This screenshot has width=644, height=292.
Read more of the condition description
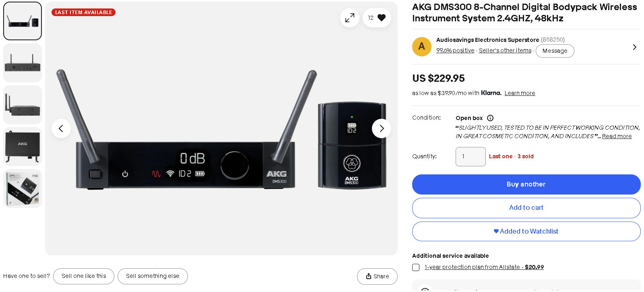(x=617, y=136)
